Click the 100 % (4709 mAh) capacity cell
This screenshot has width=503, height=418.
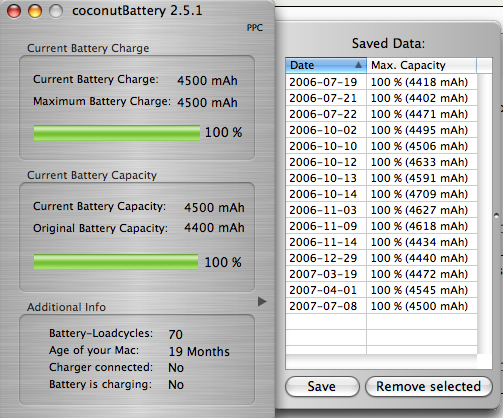pos(422,194)
